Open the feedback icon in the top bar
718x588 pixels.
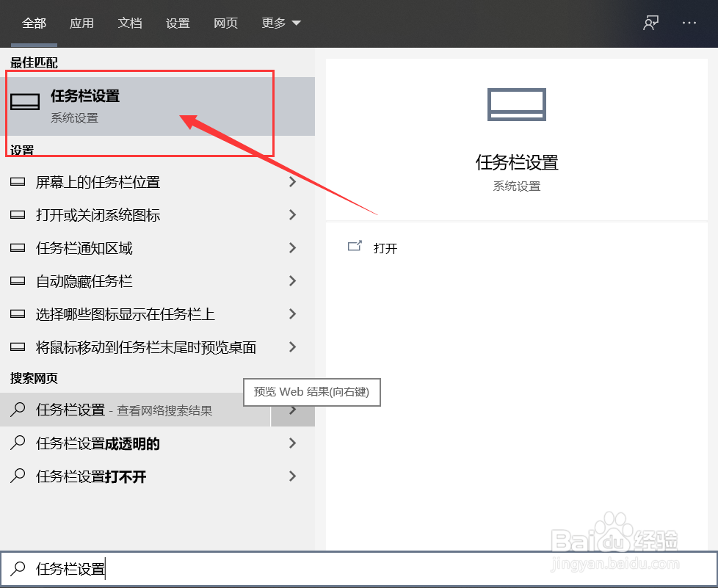tap(650, 23)
